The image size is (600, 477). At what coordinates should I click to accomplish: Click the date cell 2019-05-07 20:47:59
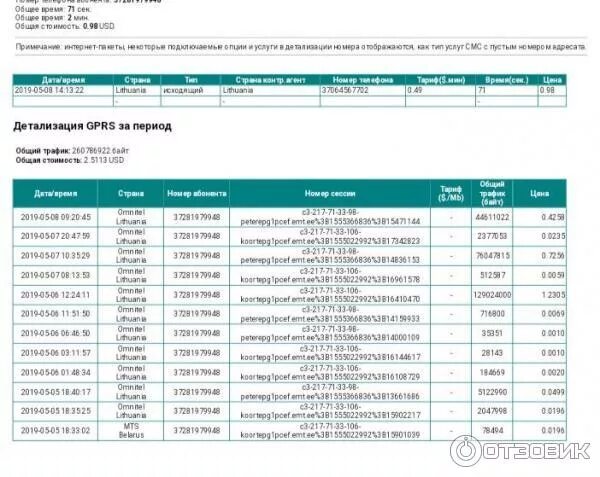pos(55,236)
